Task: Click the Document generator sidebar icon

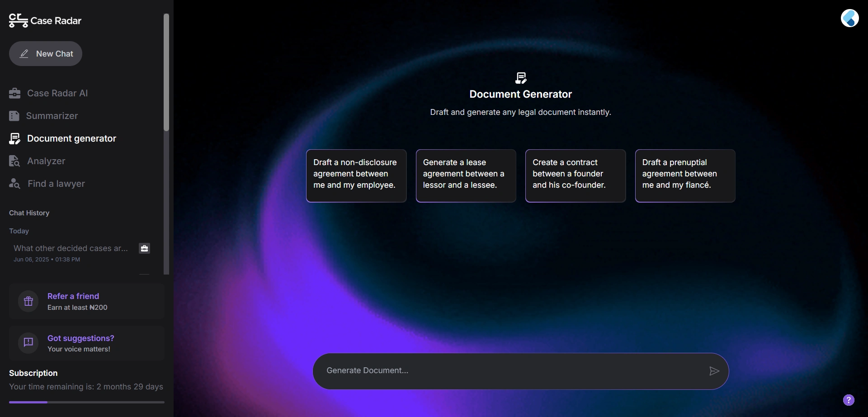Action: pos(14,138)
